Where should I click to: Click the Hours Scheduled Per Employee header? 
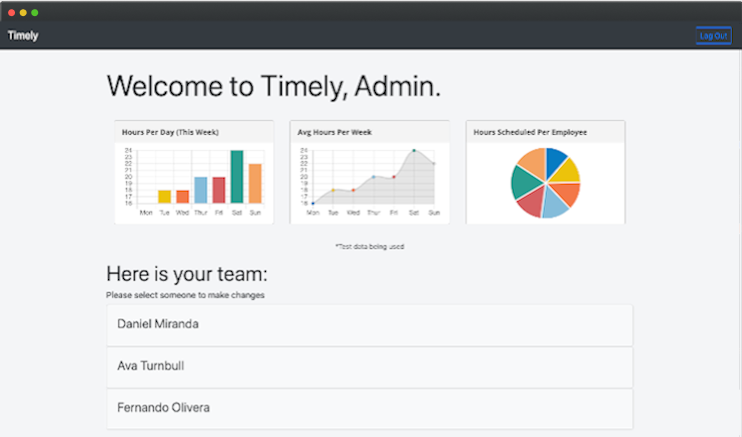530,132
